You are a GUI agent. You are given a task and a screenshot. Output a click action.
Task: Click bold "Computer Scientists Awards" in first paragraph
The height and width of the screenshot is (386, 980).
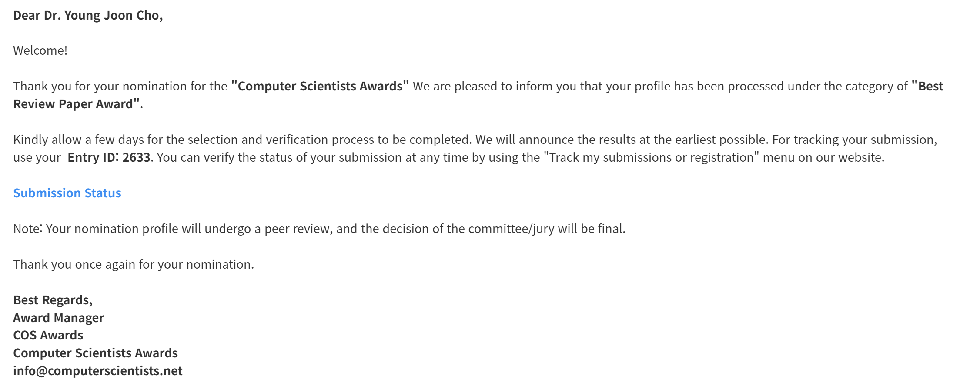(x=320, y=86)
